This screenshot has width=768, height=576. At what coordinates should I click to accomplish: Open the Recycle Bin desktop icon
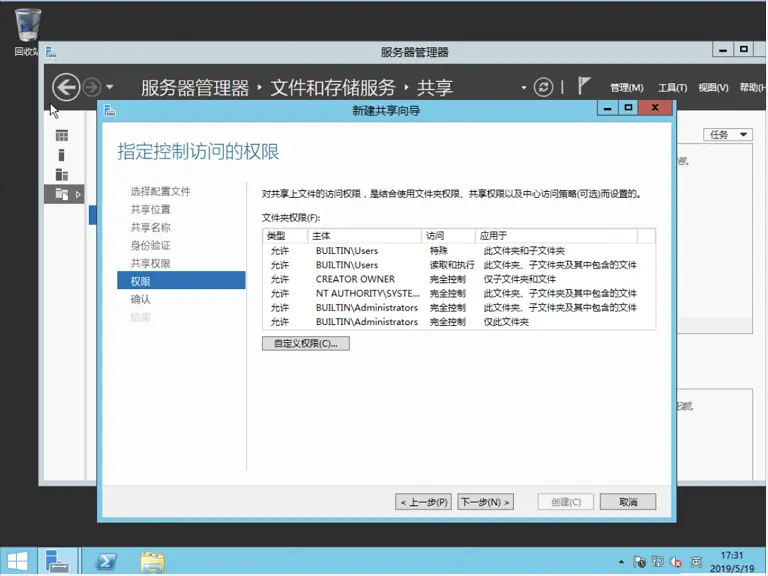[x=27, y=32]
